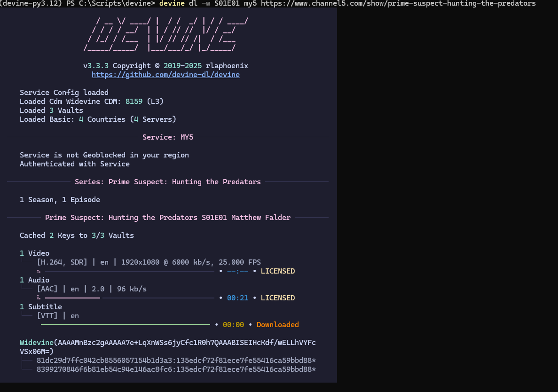The width and height of the screenshot is (558, 392).
Task: Click the 'S01E01 Matthew Falder' episode header
Action: [x=168, y=217]
